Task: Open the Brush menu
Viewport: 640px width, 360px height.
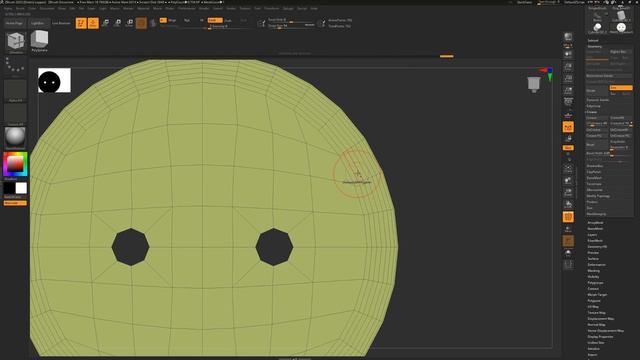Action: tap(20, 8)
